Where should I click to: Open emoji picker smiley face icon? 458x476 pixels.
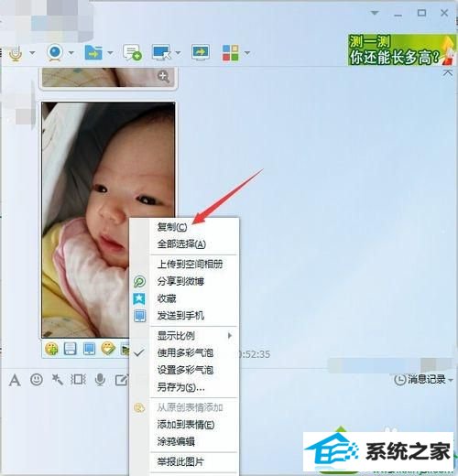point(37,380)
